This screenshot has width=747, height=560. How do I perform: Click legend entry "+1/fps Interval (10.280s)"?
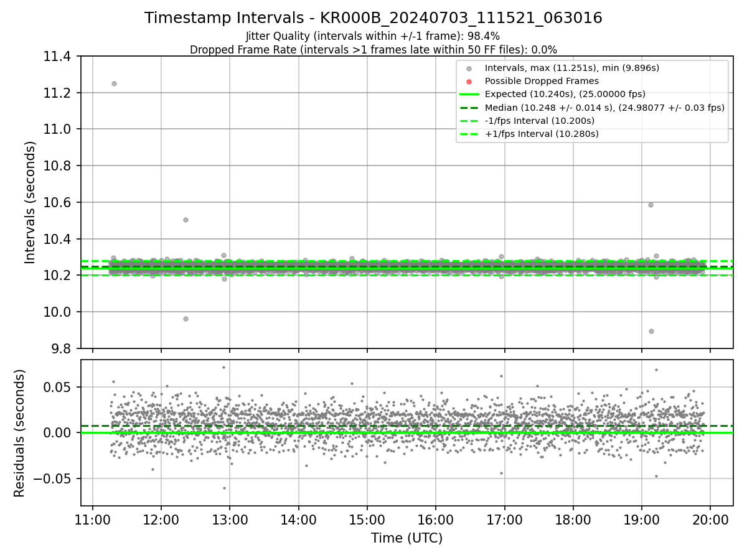(x=541, y=134)
